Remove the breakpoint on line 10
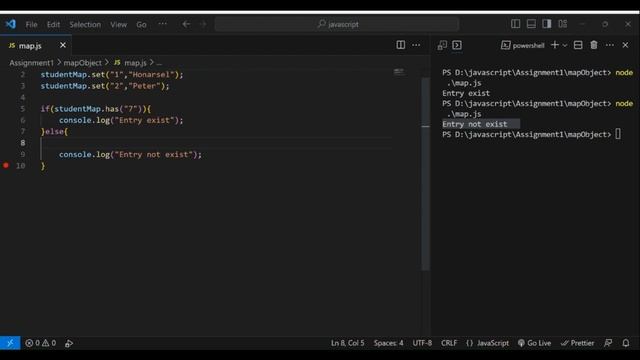This screenshot has height=360, width=640. 6,165
